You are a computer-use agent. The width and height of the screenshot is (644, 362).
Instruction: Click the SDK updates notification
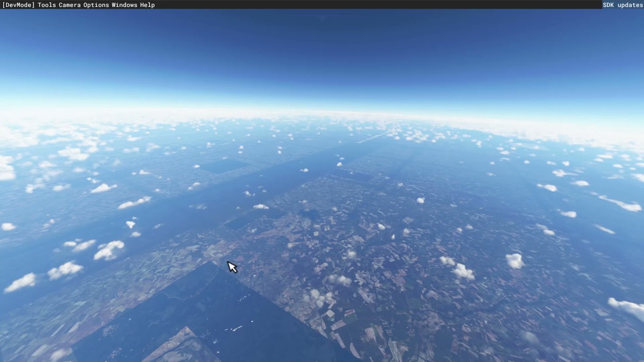coord(623,5)
